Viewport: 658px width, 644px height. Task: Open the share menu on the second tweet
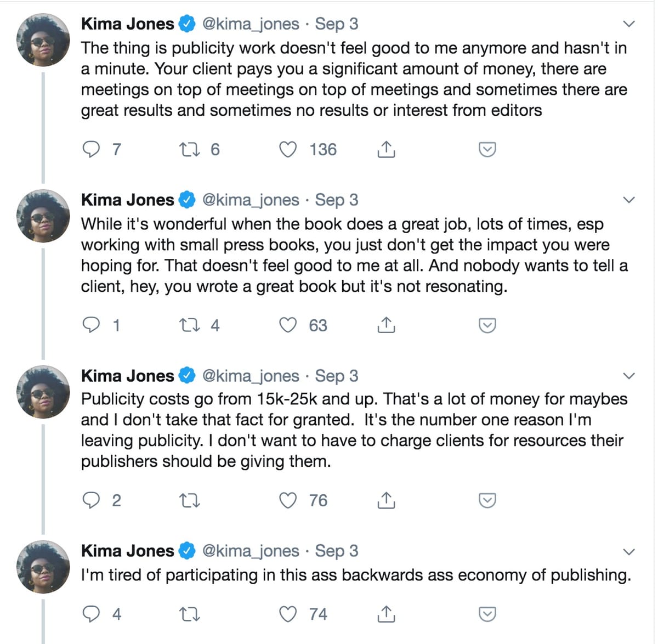386,325
